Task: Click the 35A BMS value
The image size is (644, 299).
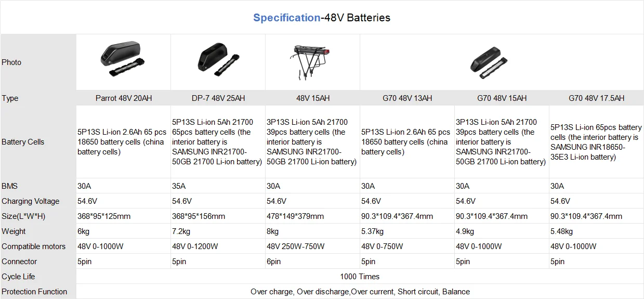Action: 179,186
